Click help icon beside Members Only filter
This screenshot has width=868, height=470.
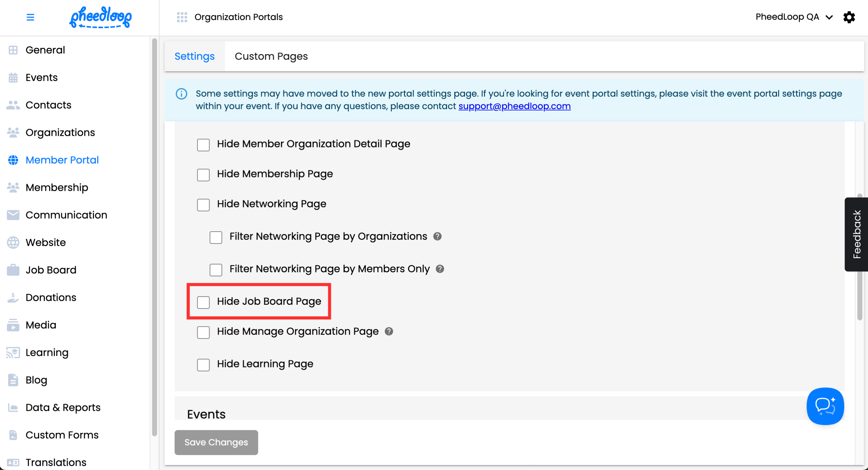(x=440, y=269)
